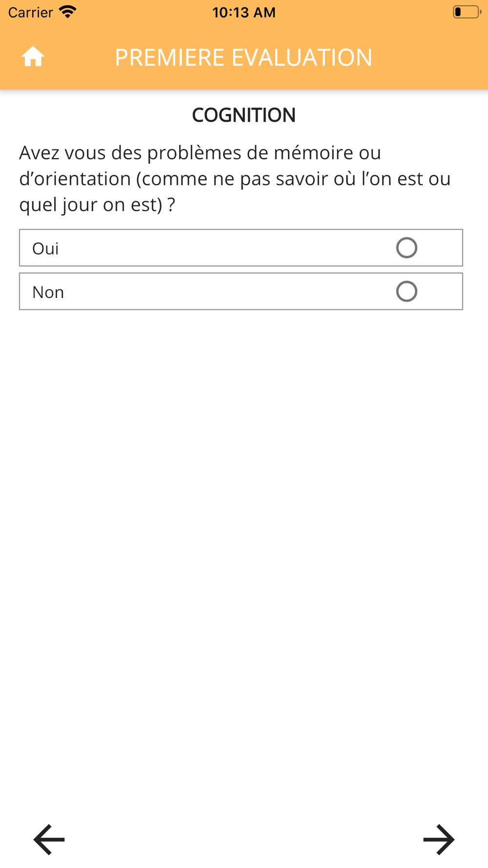Viewport: 488px width, 868px height.
Task: Select the Oui radio circle
Action: pyautogui.click(x=407, y=248)
